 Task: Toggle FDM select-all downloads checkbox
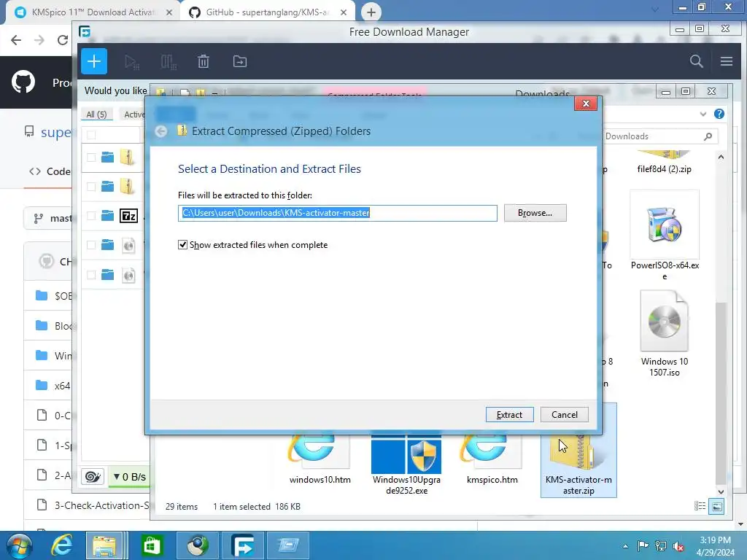coord(91,135)
